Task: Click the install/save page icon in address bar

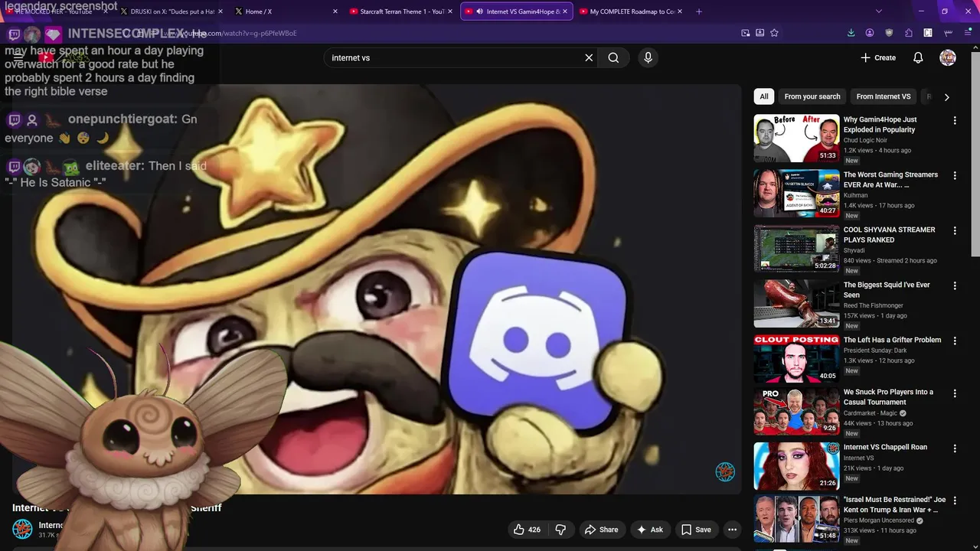Action: (x=759, y=33)
